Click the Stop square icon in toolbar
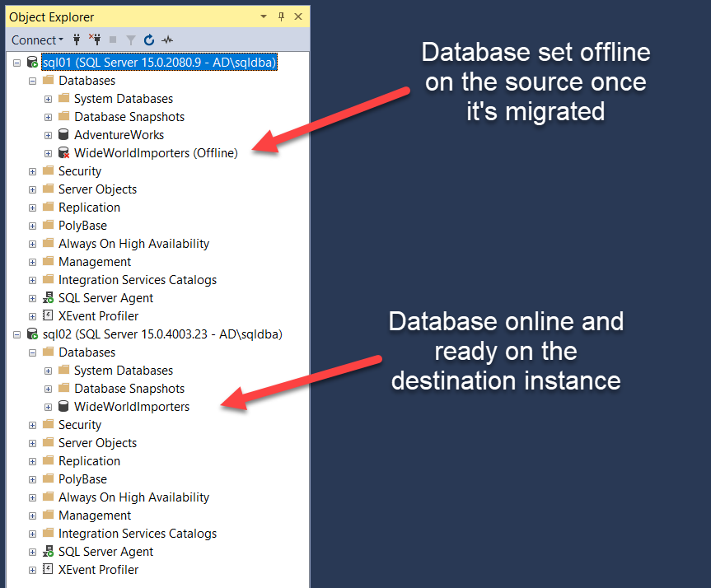Screen dimensions: 711x588 point(113,40)
